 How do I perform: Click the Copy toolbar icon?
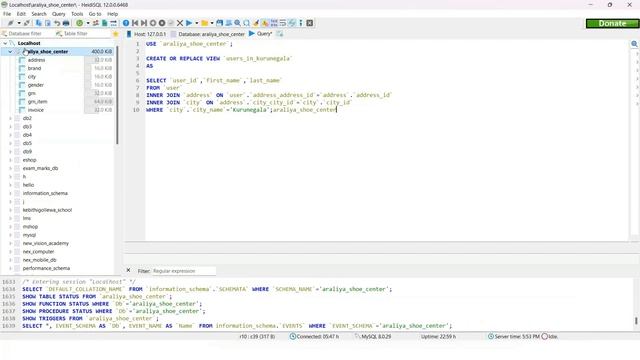[39, 23]
